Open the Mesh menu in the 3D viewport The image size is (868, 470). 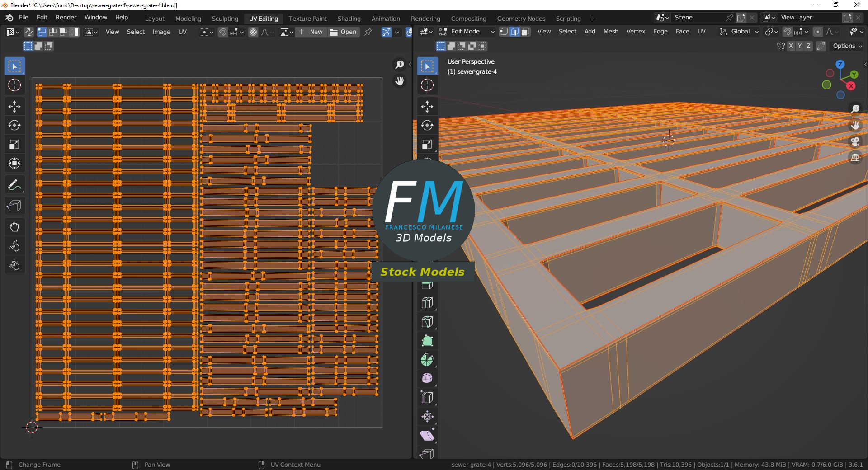pos(611,31)
